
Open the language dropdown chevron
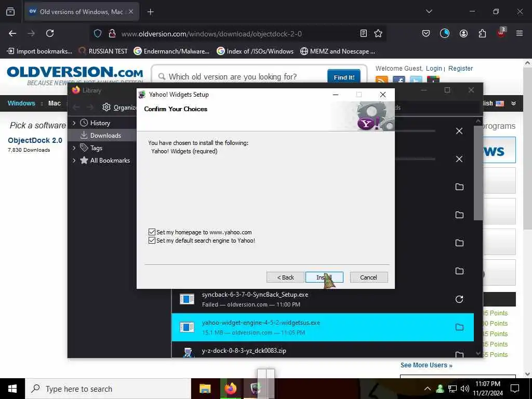[x=513, y=103]
